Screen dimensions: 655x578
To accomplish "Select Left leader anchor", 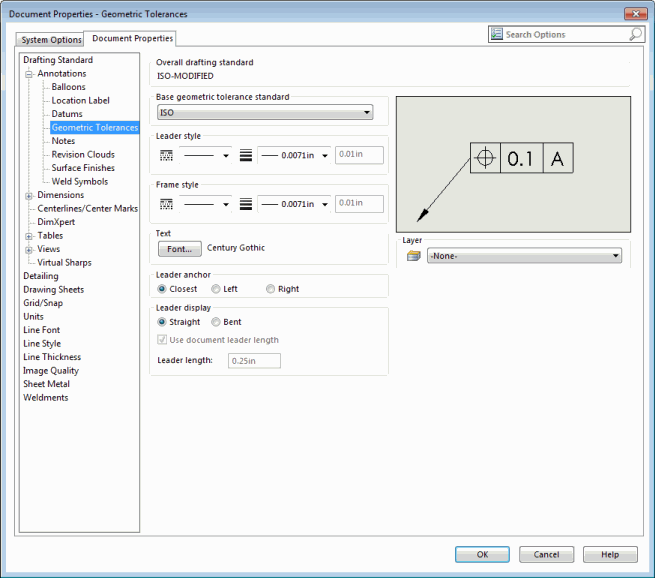I will (216, 289).
